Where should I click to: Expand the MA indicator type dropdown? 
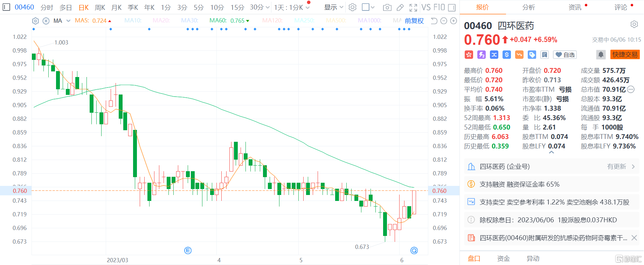pos(68,21)
